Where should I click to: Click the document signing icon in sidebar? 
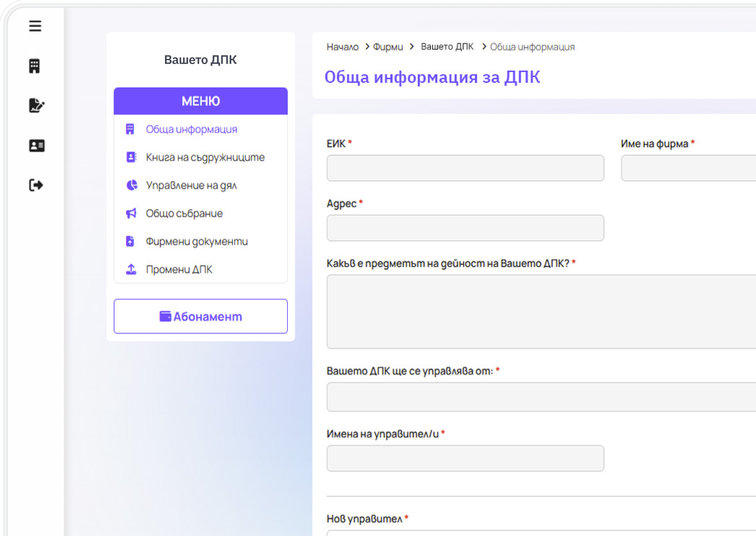pyautogui.click(x=36, y=105)
